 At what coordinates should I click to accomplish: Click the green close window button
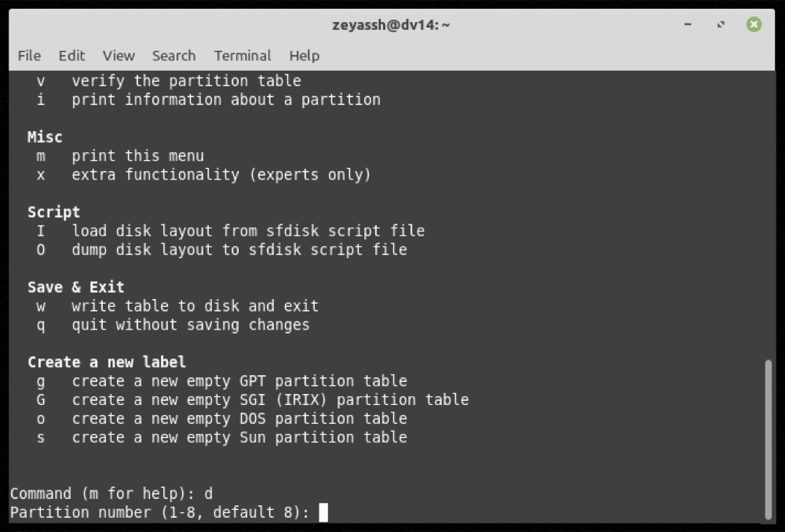tap(754, 24)
